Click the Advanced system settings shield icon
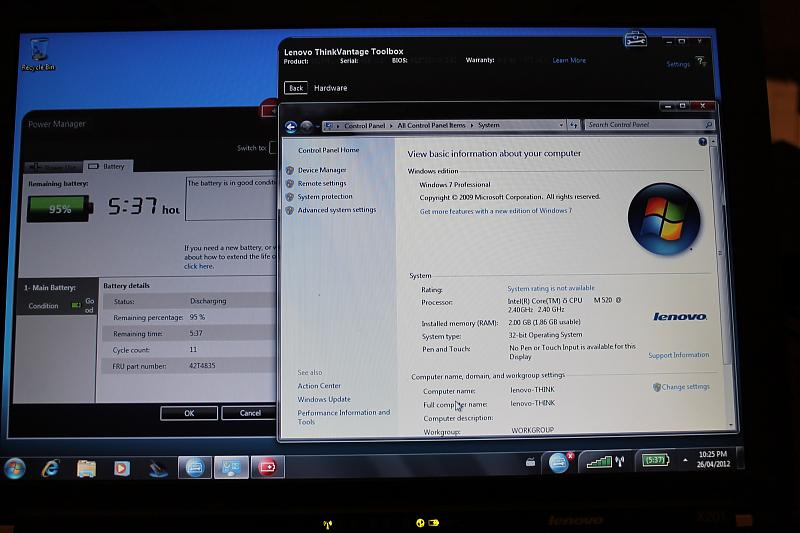 click(x=290, y=210)
